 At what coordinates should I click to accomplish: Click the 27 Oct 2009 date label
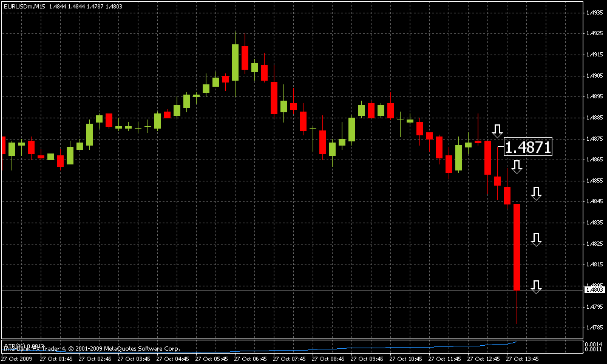coord(16,359)
